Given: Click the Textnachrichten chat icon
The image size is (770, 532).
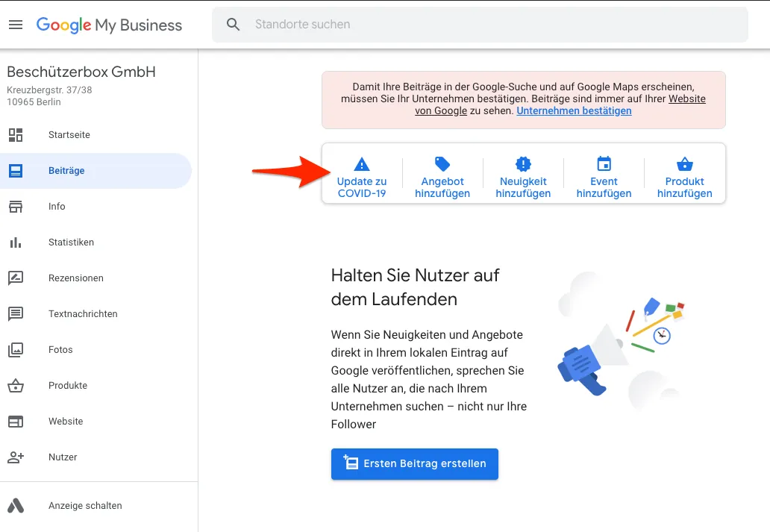Looking at the screenshot, I should click(16, 314).
